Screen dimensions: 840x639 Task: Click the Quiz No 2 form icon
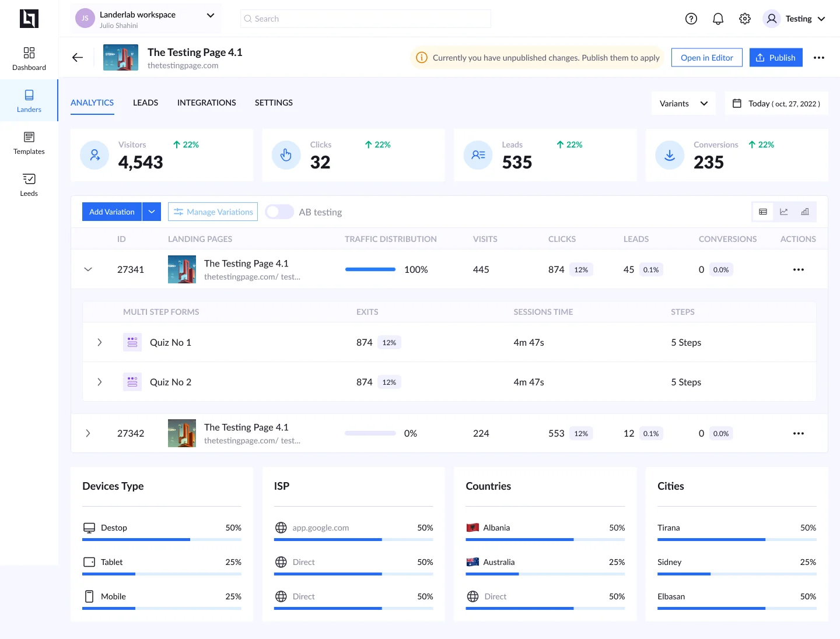point(132,382)
